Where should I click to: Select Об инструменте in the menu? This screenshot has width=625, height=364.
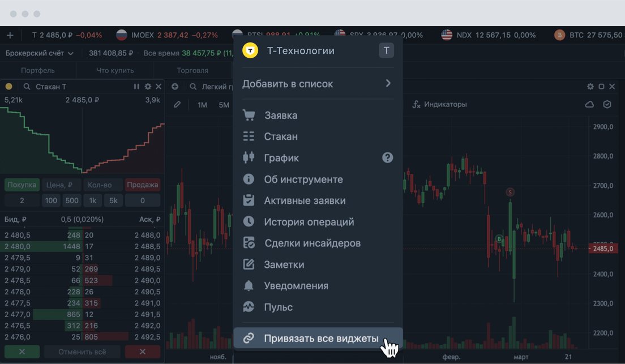point(318,179)
